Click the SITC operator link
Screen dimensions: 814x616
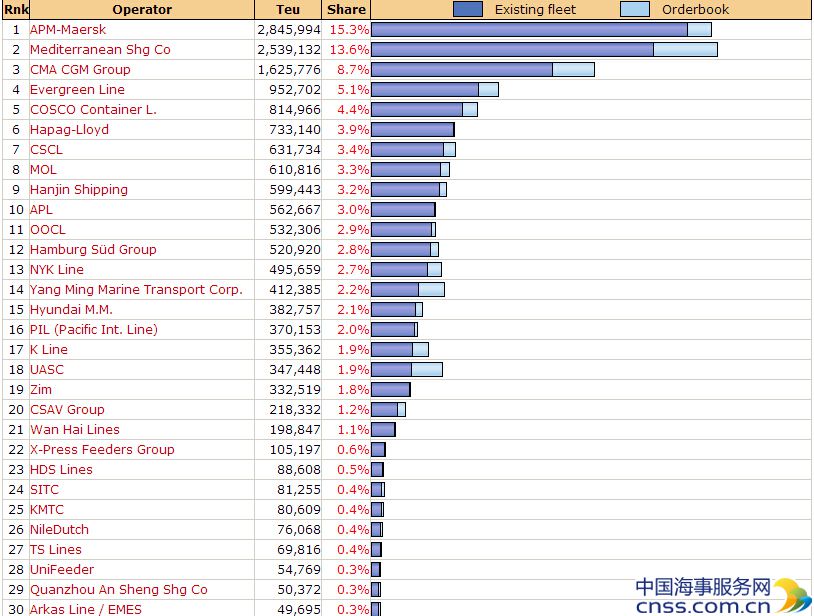click(x=45, y=490)
